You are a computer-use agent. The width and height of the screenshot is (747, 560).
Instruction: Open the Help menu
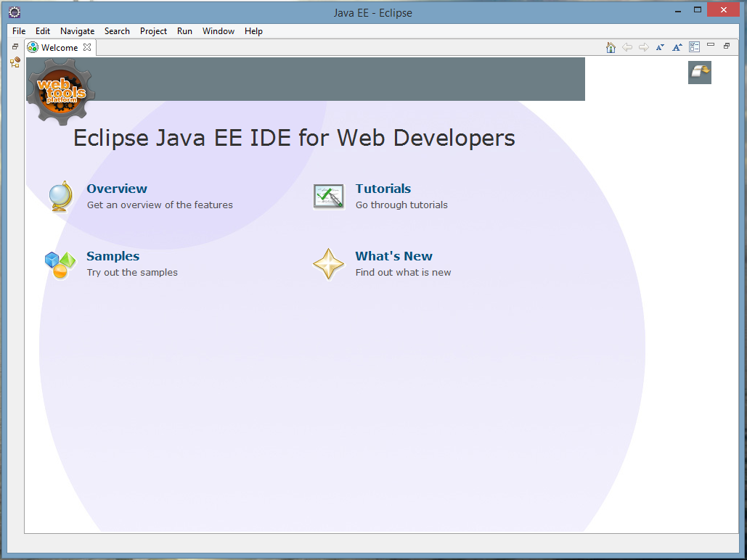click(x=254, y=31)
